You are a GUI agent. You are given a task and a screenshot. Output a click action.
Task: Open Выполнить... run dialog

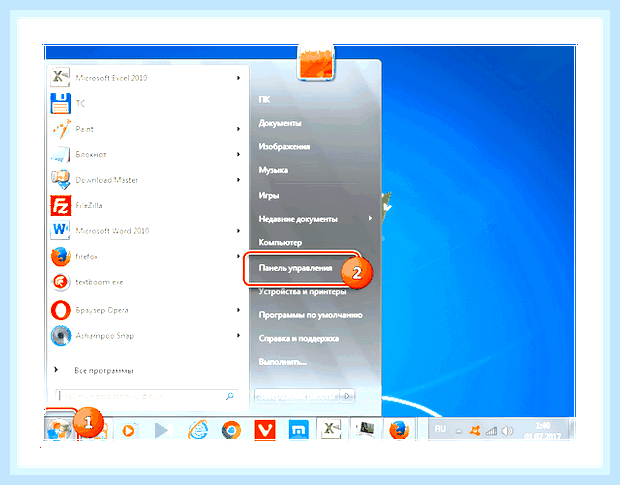point(283,362)
